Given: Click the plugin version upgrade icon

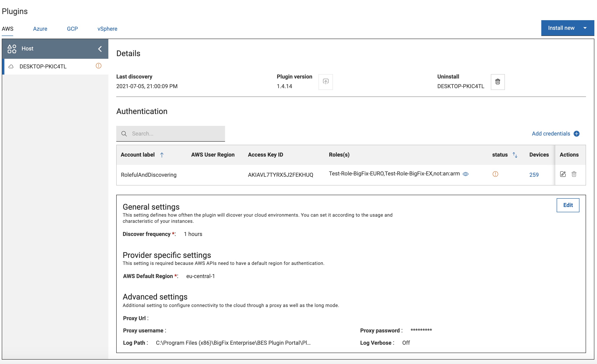Looking at the screenshot, I should tap(325, 82).
